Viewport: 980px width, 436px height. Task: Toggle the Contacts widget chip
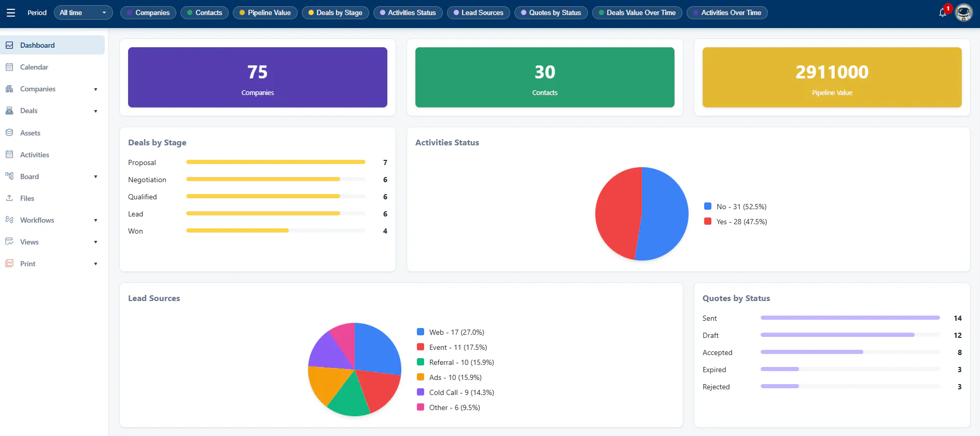click(204, 12)
